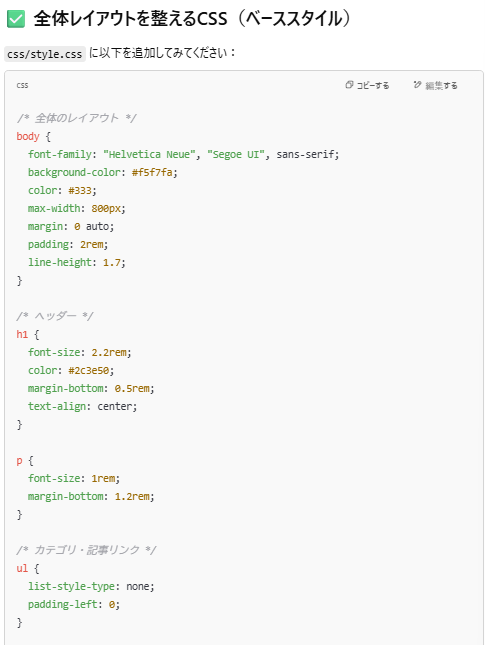Image resolution: width=485 pixels, height=645 pixels.
Task: Click the コピーする text label
Action: 373,85
